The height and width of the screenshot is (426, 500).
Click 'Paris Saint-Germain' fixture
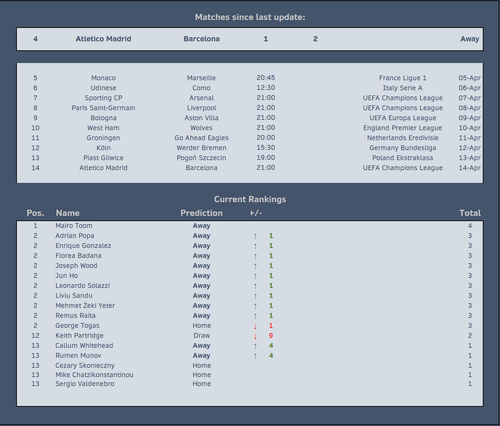point(103,108)
